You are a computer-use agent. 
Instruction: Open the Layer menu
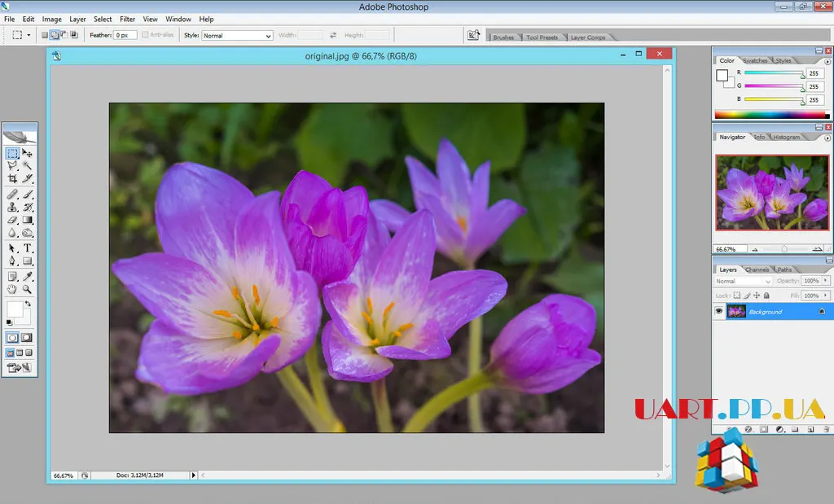pyautogui.click(x=77, y=19)
